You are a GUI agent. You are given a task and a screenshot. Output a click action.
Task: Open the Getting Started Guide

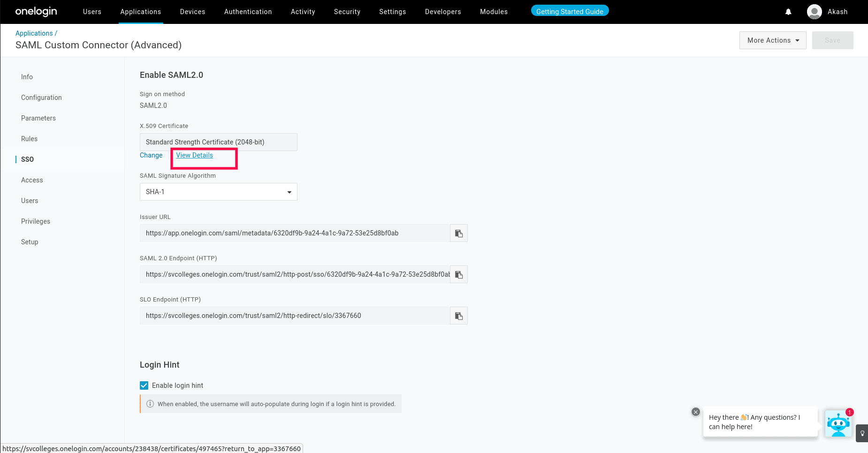tap(570, 11)
